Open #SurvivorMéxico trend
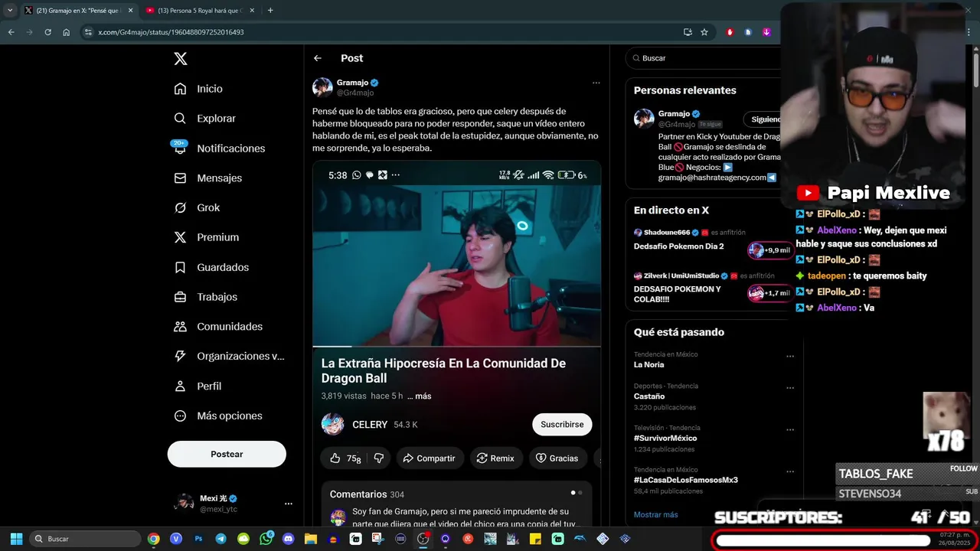The image size is (980, 551). pos(665,438)
